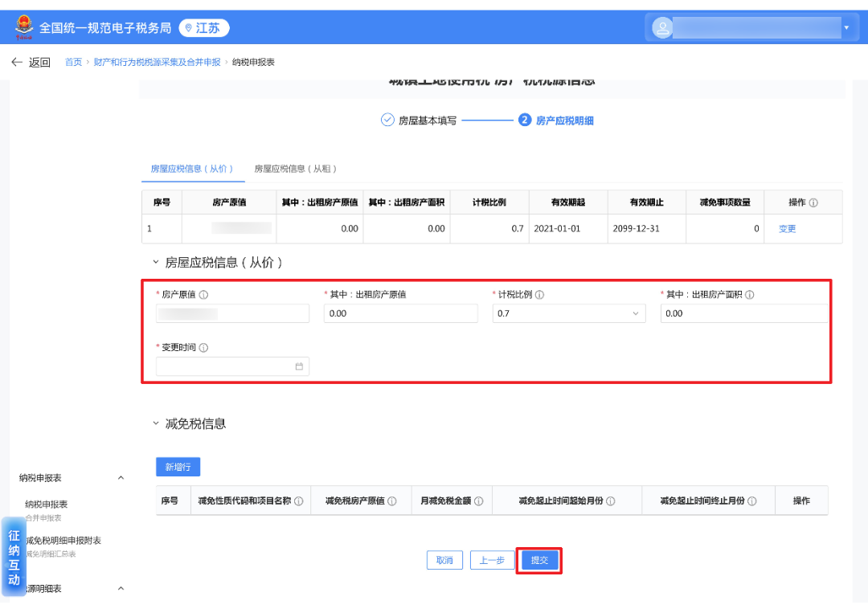Open the 征纳互动 floating widget
The width and height of the screenshot is (868, 613).
[x=14, y=557]
